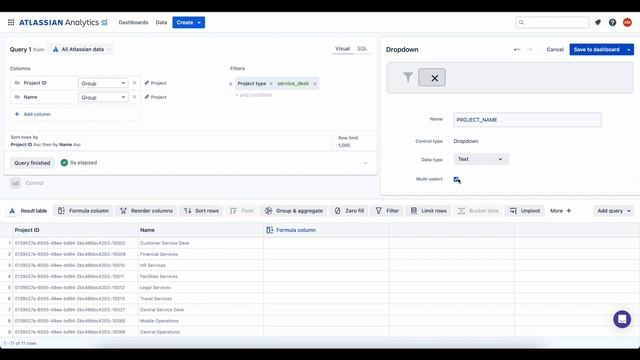Click the Formula column table header
Image resolution: width=640 pixels, height=360 pixels.
[x=291, y=230]
